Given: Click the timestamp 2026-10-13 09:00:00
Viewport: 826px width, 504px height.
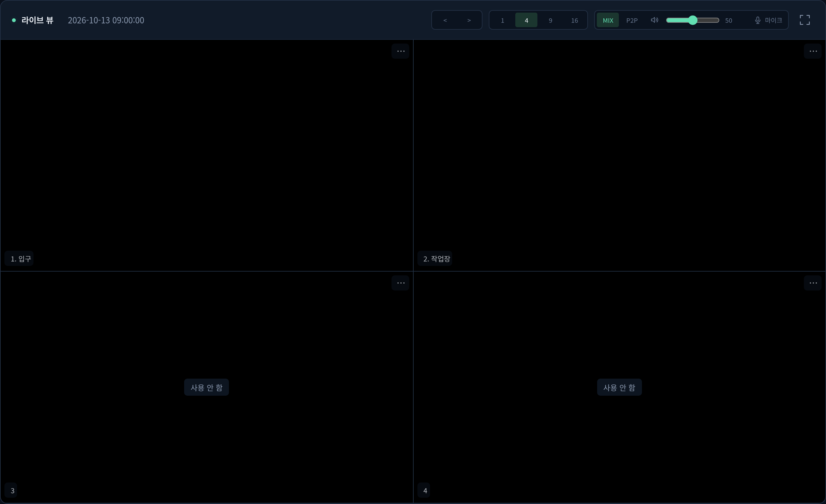Looking at the screenshot, I should pos(106,20).
